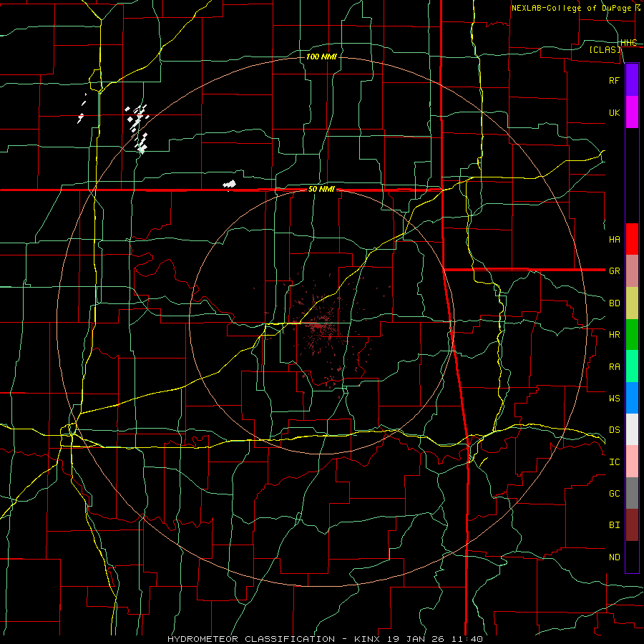Screen dimensions: 644x644
Task: Click the HYDROMETEOR CLASSIFICATION KINX title caption
Action: coord(325,639)
